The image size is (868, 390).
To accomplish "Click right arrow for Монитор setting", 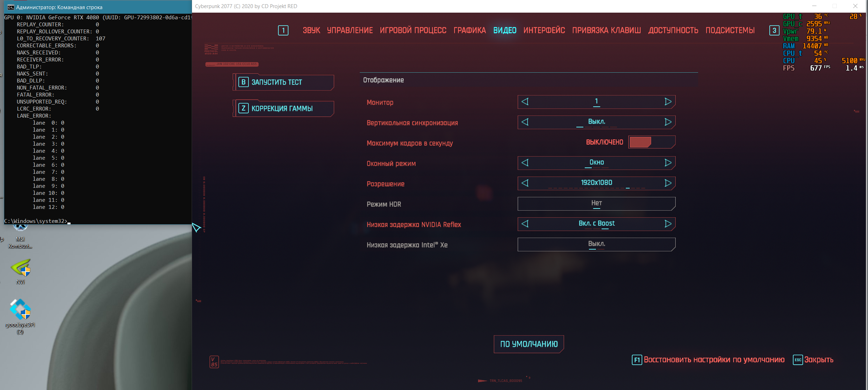I will coord(668,102).
